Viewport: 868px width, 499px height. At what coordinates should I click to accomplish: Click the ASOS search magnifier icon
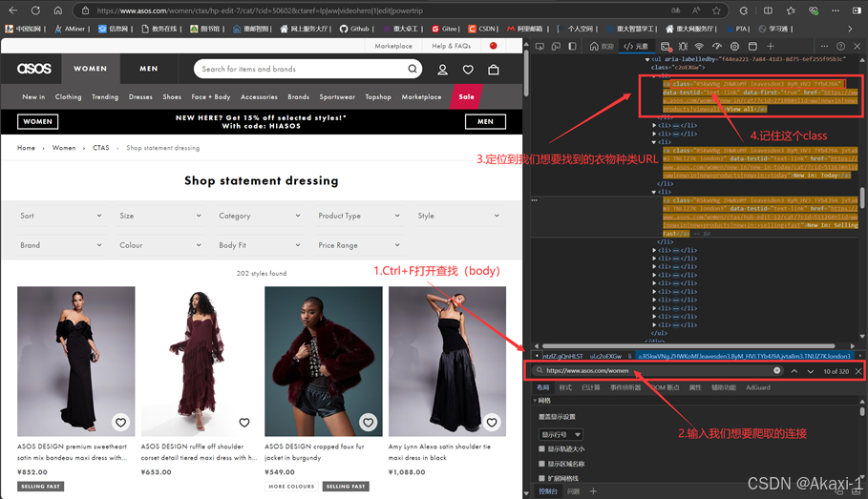[x=413, y=69]
